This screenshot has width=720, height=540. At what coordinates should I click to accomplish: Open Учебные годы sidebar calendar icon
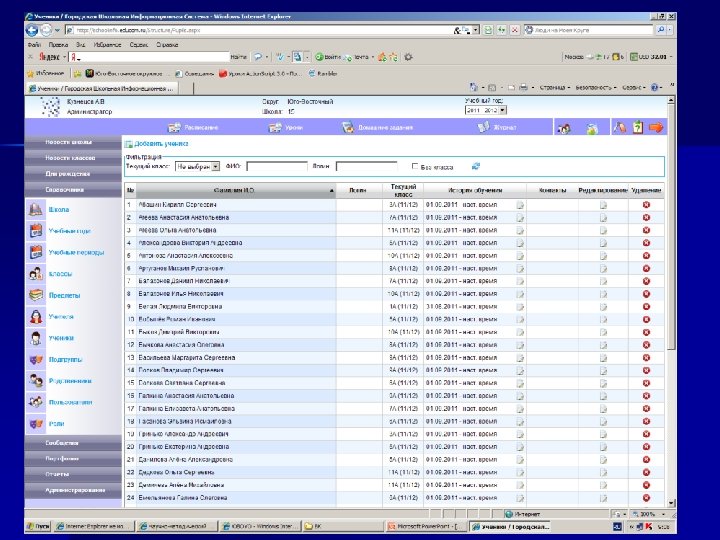coord(36,231)
